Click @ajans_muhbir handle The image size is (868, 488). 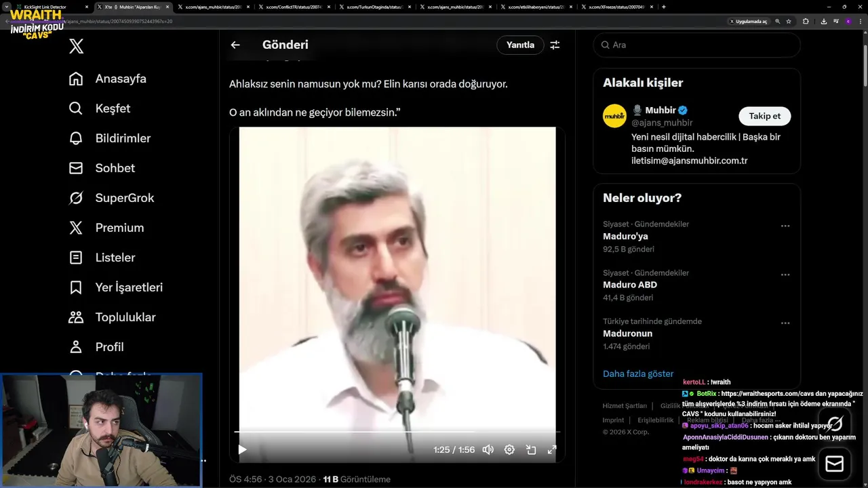click(662, 123)
